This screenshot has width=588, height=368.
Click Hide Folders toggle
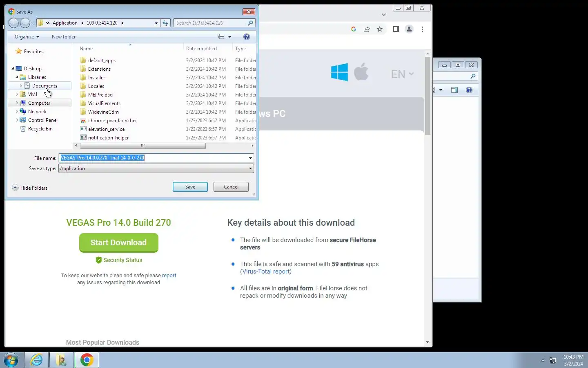pos(30,188)
